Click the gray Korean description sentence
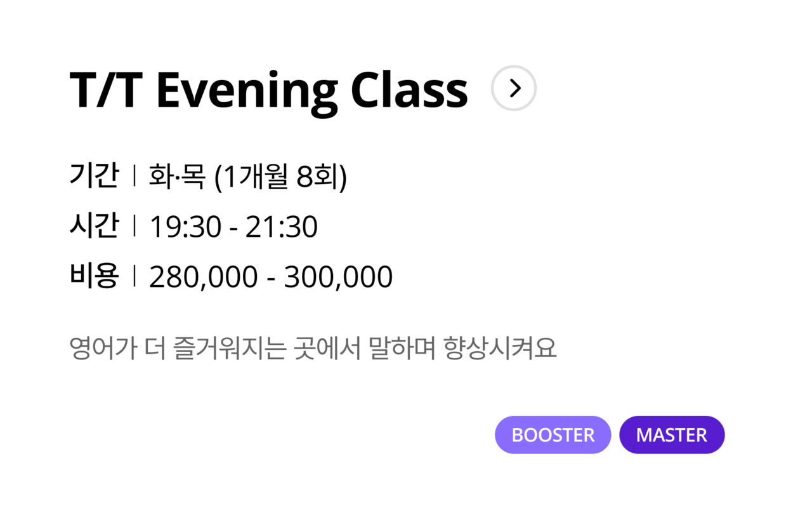The width and height of the screenshot is (812, 508). [x=313, y=349]
